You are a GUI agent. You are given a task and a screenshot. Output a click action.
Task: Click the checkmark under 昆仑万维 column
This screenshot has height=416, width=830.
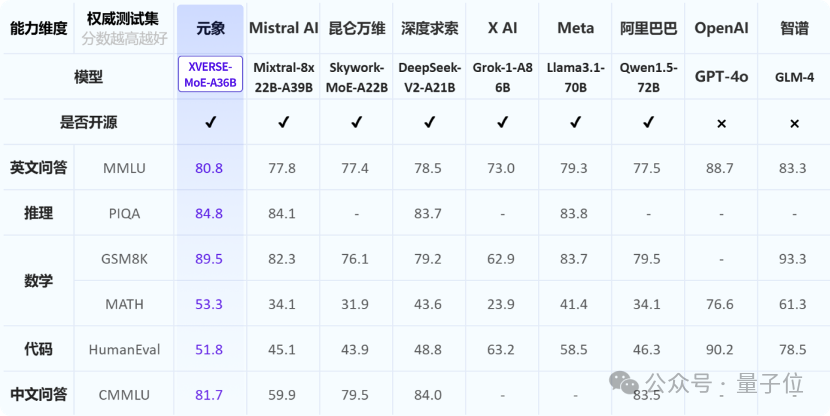[356, 123]
